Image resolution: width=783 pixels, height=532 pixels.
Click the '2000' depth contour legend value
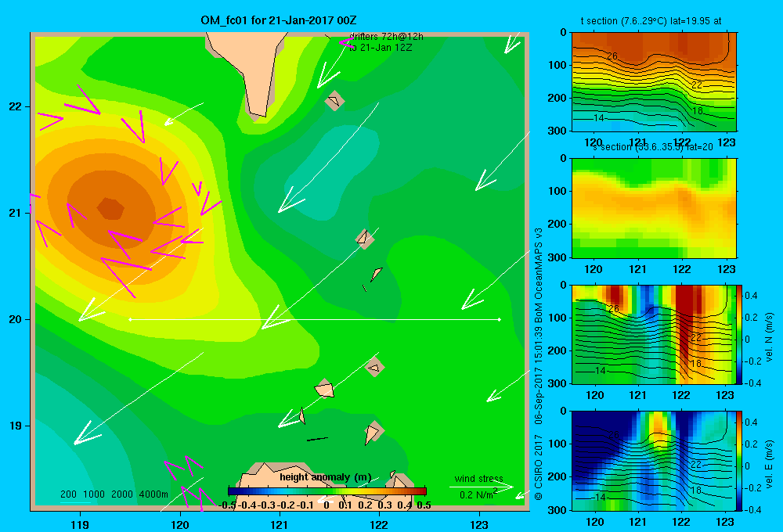tap(122, 494)
